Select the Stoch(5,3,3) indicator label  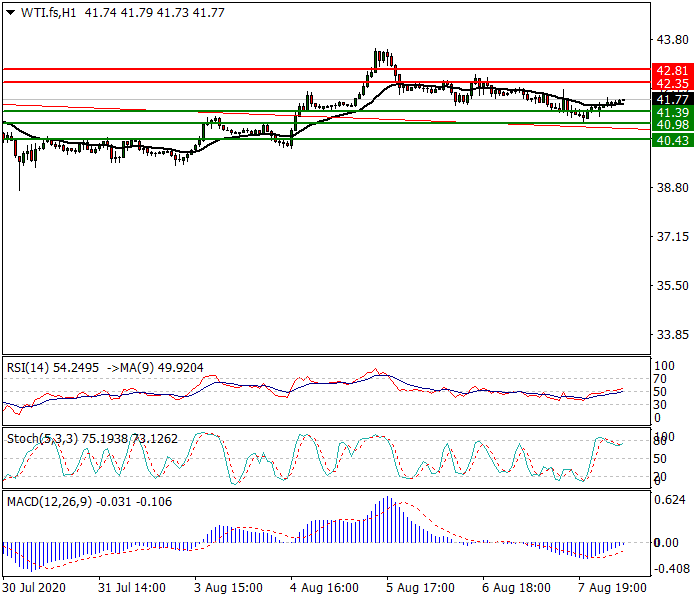(x=42, y=439)
